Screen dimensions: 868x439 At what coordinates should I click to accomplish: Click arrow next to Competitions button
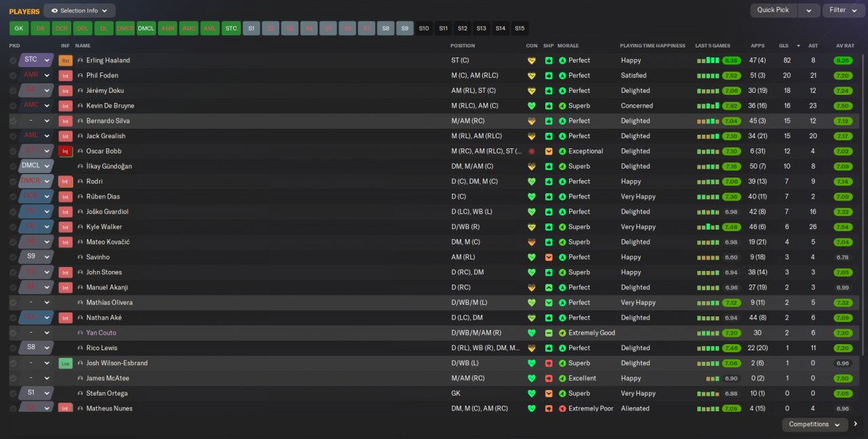click(x=856, y=425)
